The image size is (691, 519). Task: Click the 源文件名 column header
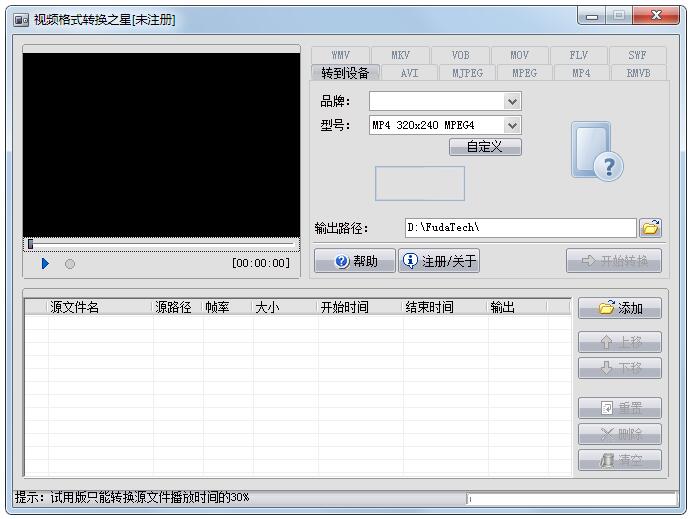click(75, 308)
